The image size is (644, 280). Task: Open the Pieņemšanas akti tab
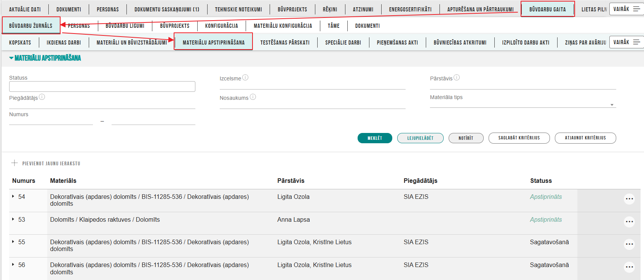pyautogui.click(x=398, y=43)
